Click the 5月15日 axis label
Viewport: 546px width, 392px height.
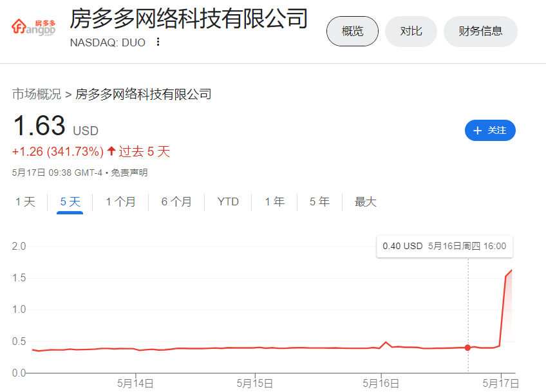point(254,383)
